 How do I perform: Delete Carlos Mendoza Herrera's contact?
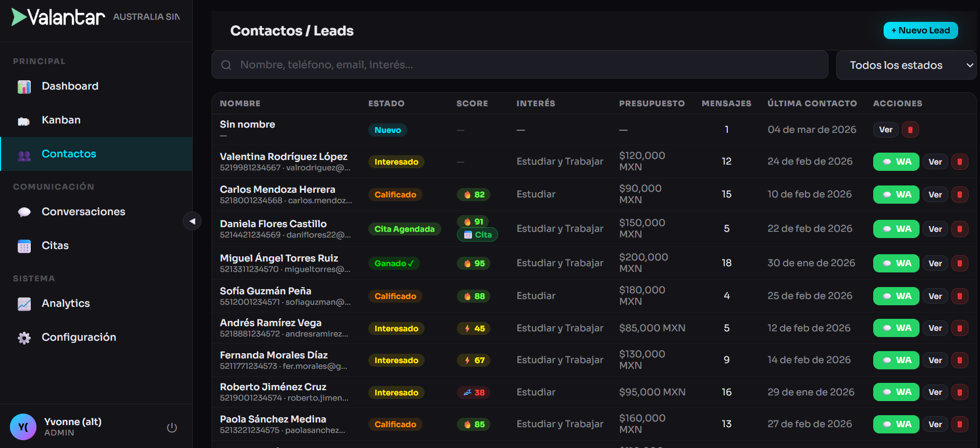click(960, 194)
